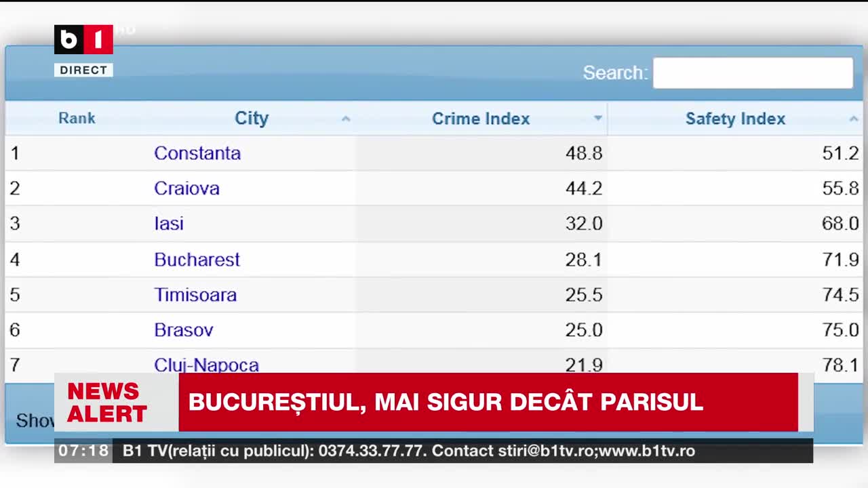Open the Bucharest city link

197,260
